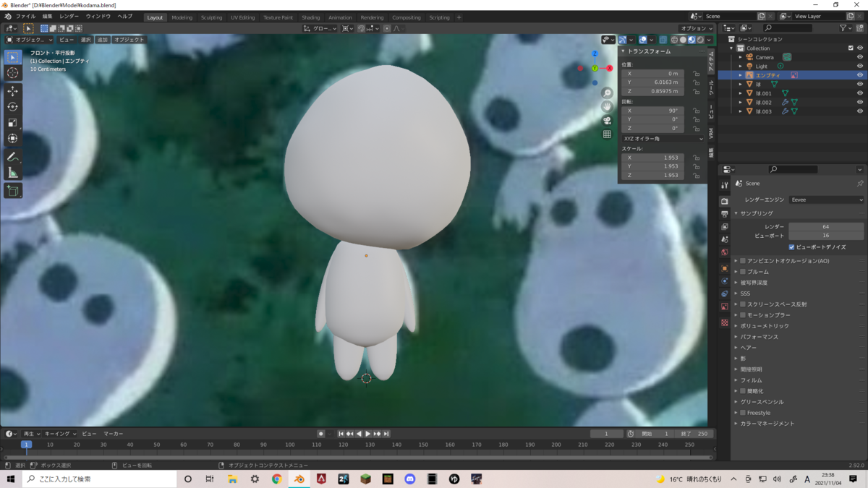Open the Render properties tab
The width and height of the screenshot is (868, 488).
(725, 201)
